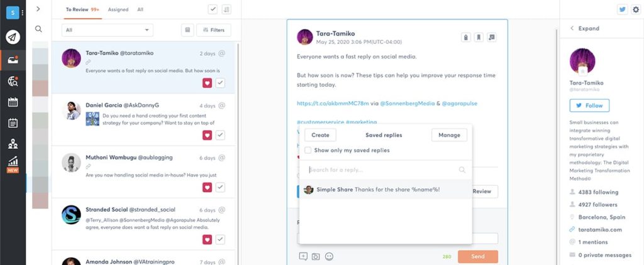
Task: Expand the collapsed sidebar with the chevron arrow
Action: click(38, 9)
